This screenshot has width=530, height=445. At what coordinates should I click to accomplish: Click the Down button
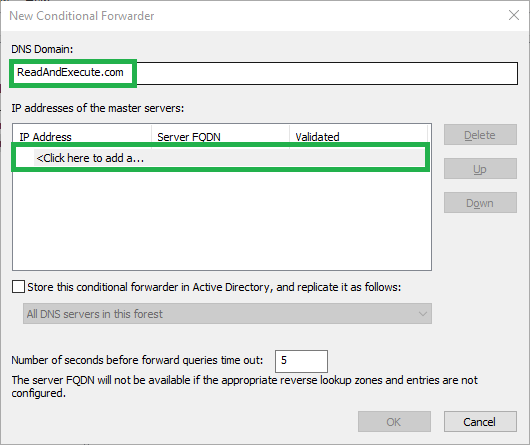pyautogui.click(x=480, y=203)
